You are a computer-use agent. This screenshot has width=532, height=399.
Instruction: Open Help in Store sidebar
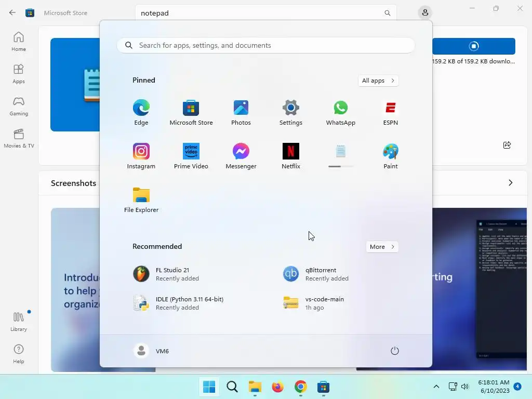pyautogui.click(x=19, y=354)
